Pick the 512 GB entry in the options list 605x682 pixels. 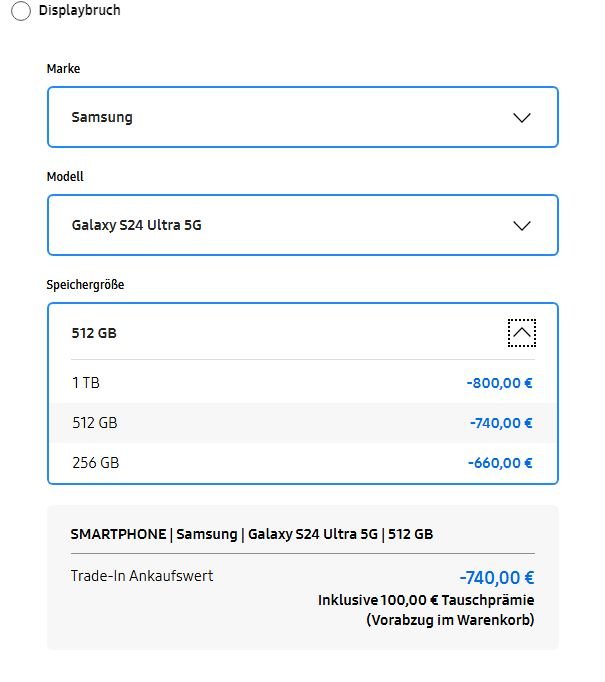(95, 423)
